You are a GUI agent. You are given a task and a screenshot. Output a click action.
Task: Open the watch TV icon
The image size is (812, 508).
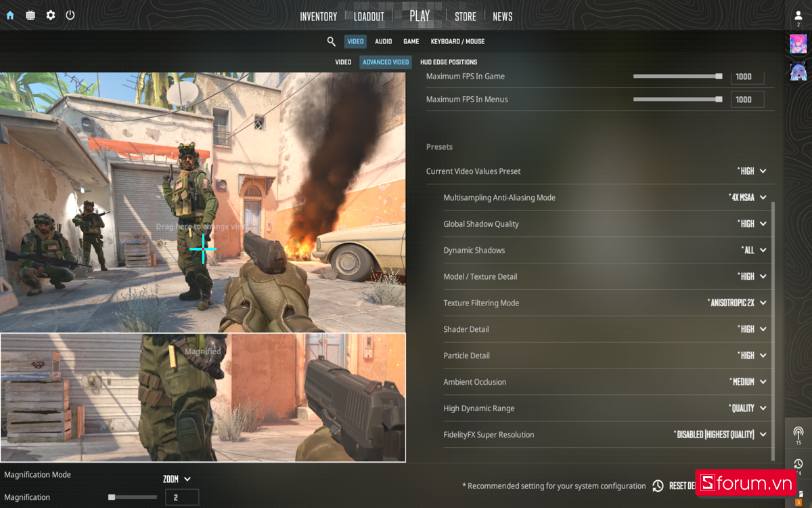[30, 15]
